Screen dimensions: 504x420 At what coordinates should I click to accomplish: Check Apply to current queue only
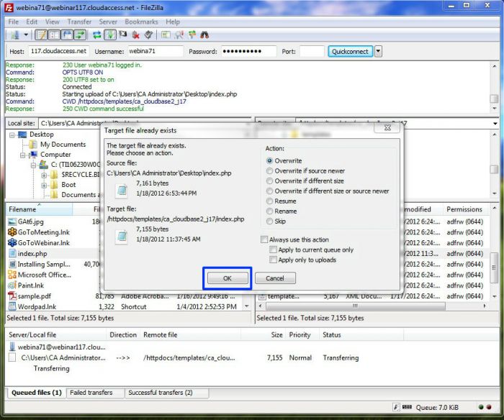pyautogui.click(x=273, y=250)
